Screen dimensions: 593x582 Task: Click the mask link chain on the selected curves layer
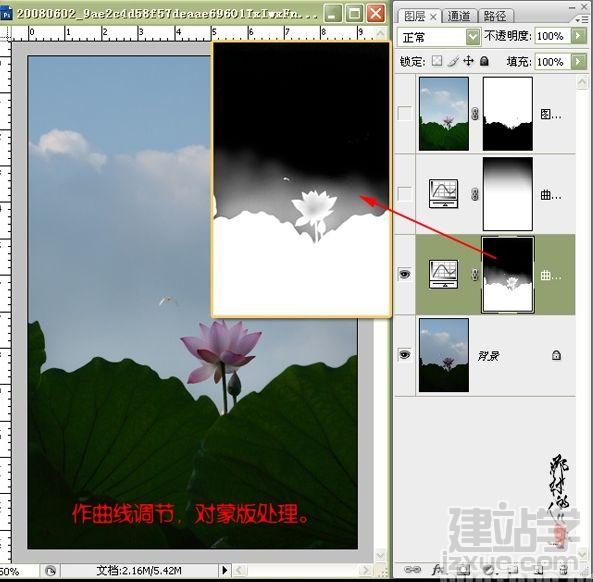pyautogui.click(x=475, y=275)
